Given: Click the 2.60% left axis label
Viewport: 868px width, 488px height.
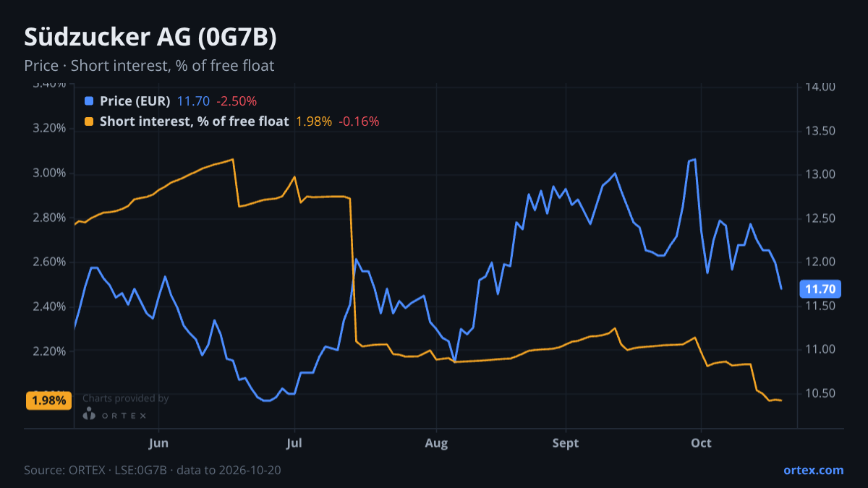Looking at the screenshot, I should pos(49,262).
